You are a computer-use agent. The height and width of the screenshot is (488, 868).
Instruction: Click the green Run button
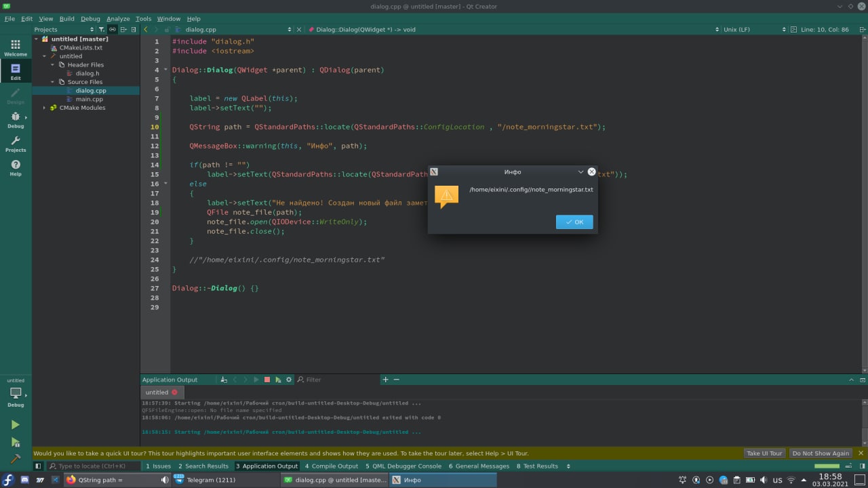click(15, 425)
